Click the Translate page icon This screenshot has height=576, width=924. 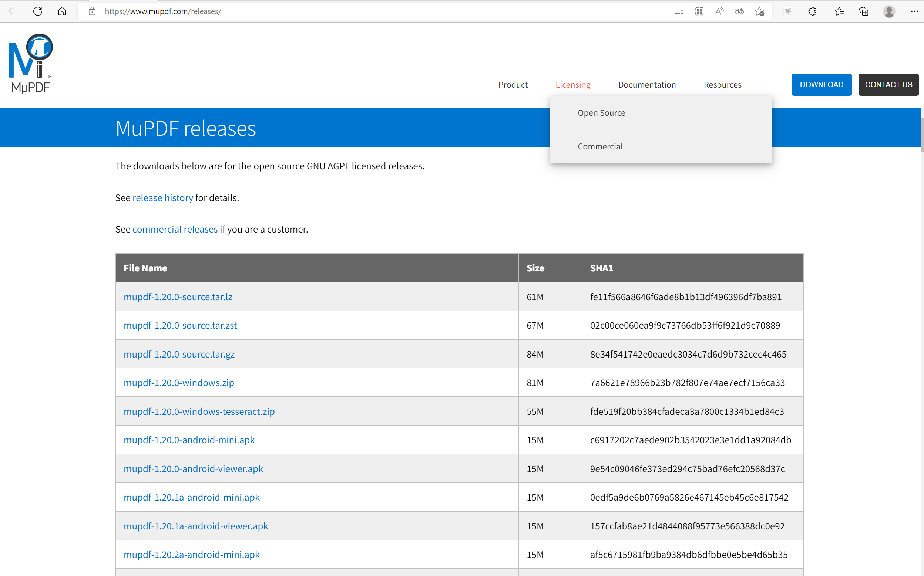(x=739, y=11)
